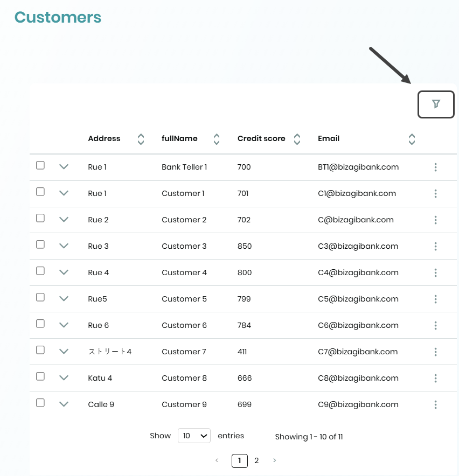Open the filter funnel button
The width and height of the screenshot is (459, 476).
pyautogui.click(x=436, y=104)
